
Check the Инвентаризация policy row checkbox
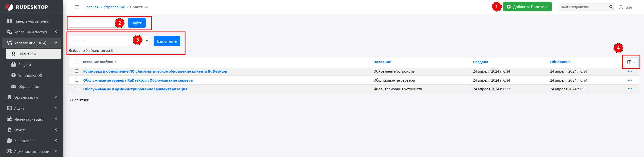point(77,89)
